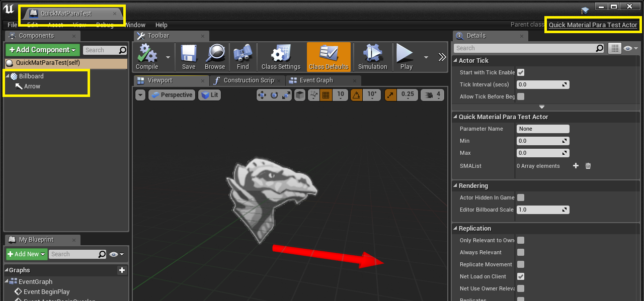644x301 pixels.
Task: Click search magnifier in Details panel
Action: point(599,48)
